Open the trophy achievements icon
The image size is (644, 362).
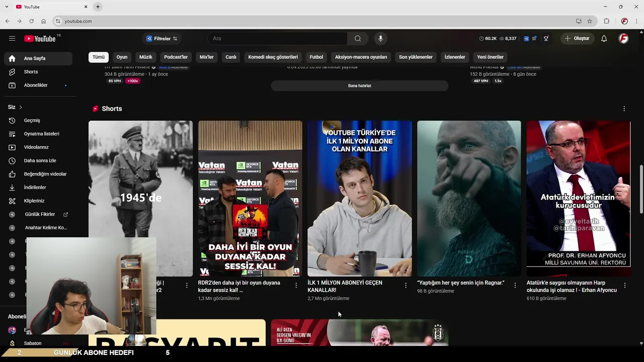pos(546,39)
